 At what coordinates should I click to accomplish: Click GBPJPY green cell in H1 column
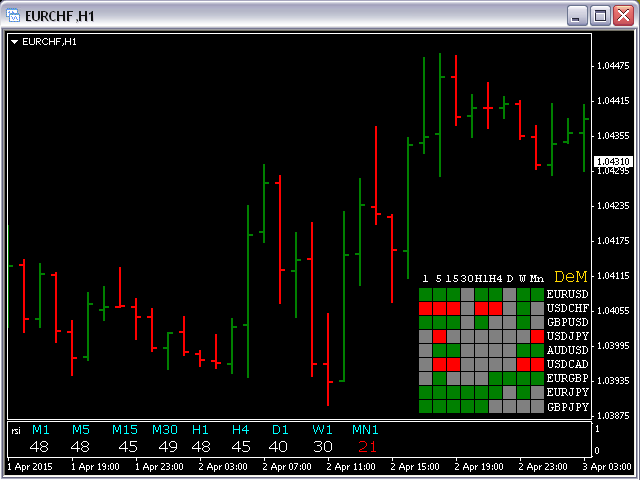pos(481,407)
